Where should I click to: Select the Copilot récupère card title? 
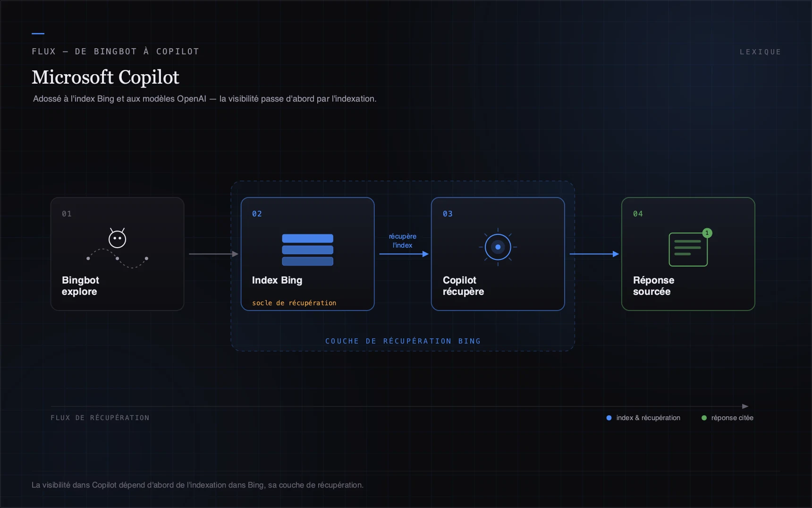[463, 286]
